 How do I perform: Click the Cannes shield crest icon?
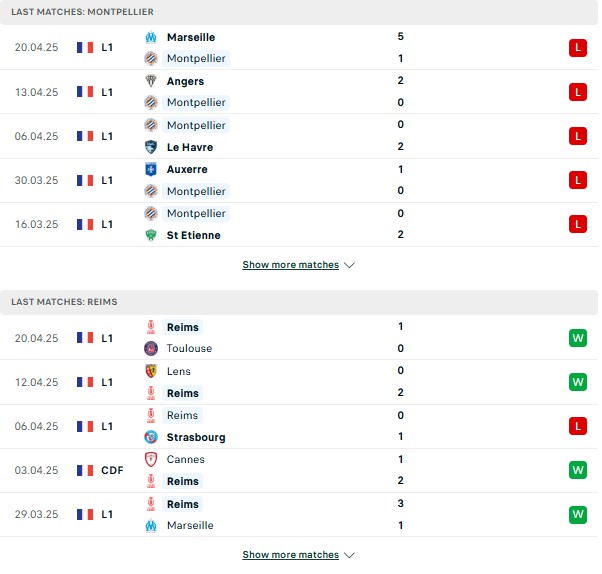point(151,459)
